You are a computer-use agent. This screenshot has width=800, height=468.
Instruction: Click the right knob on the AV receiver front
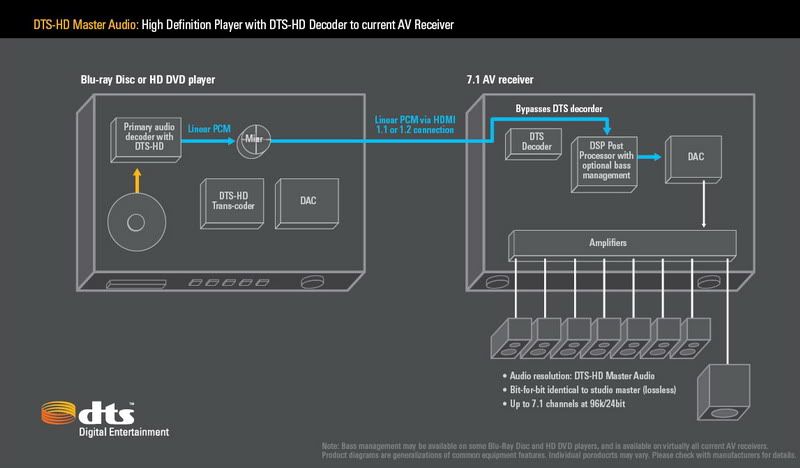pyautogui.click(x=709, y=282)
